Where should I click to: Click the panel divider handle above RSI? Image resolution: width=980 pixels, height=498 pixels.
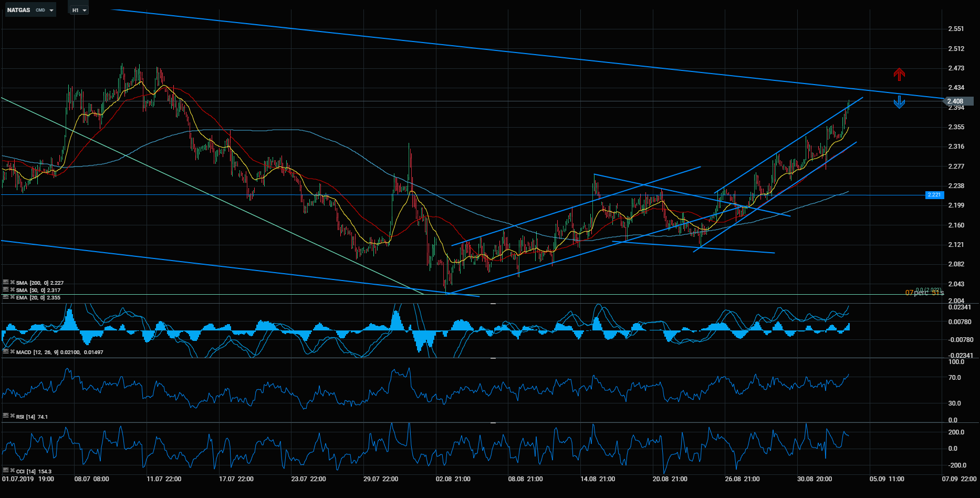tap(493, 358)
